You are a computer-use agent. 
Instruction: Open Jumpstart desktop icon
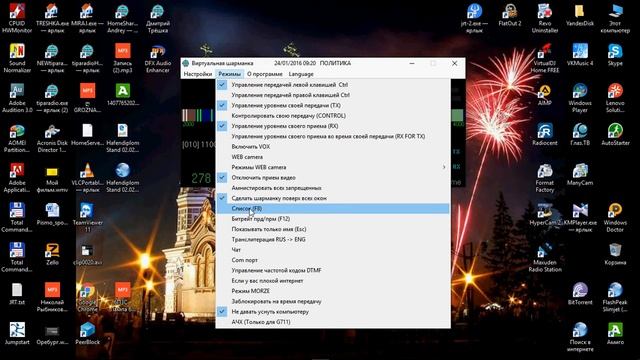(17, 333)
